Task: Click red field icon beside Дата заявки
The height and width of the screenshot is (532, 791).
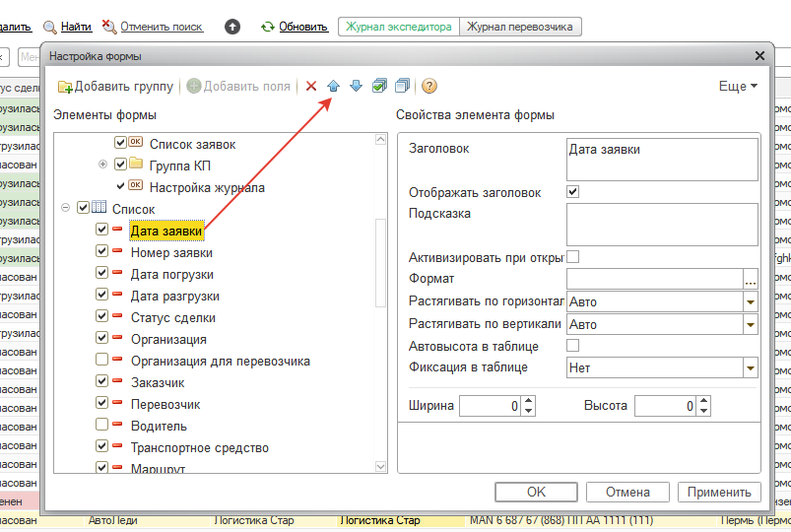Action: coord(117,230)
